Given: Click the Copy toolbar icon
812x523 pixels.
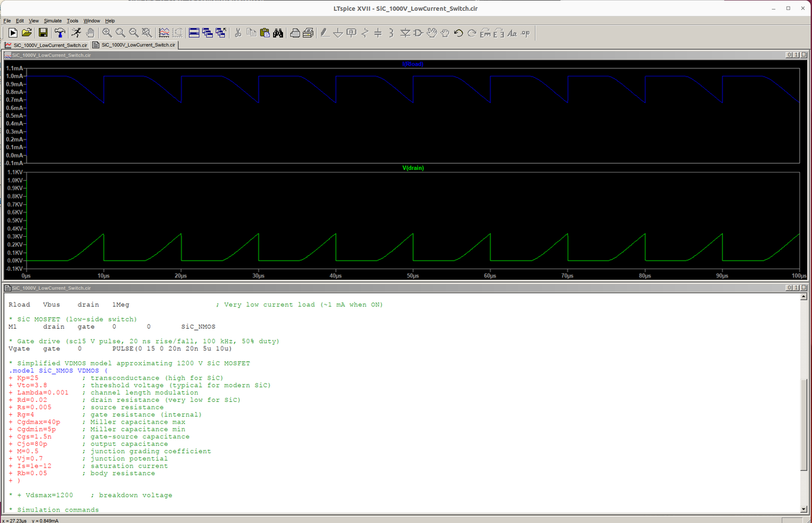Looking at the screenshot, I should pyautogui.click(x=251, y=33).
